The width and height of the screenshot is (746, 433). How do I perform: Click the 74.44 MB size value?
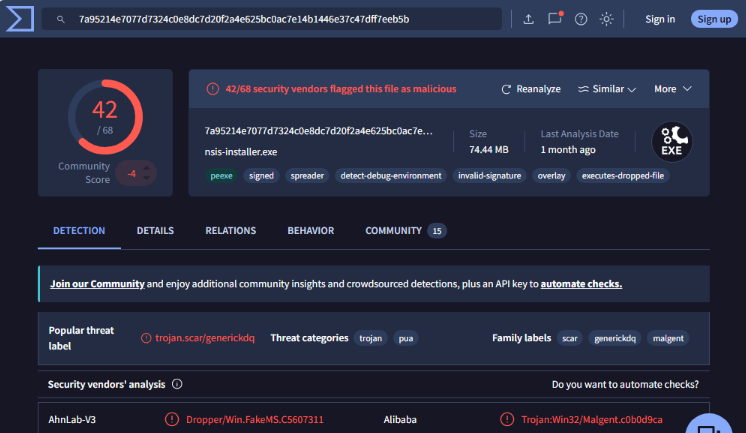click(x=489, y=149)
